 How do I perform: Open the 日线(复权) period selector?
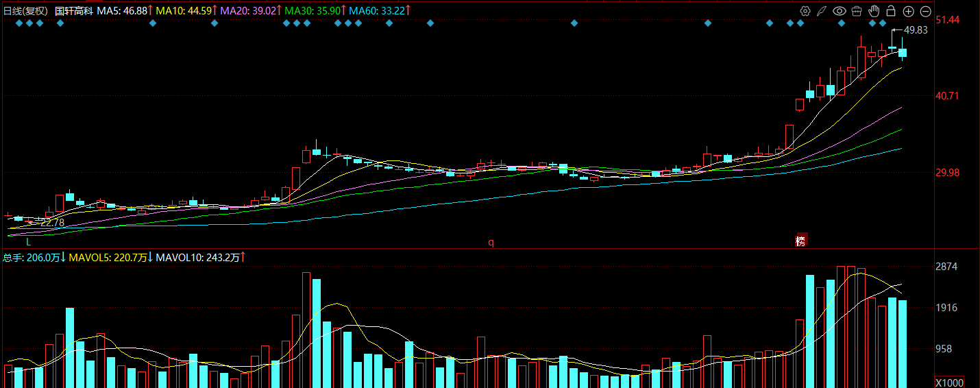click(x=26, y=11)
